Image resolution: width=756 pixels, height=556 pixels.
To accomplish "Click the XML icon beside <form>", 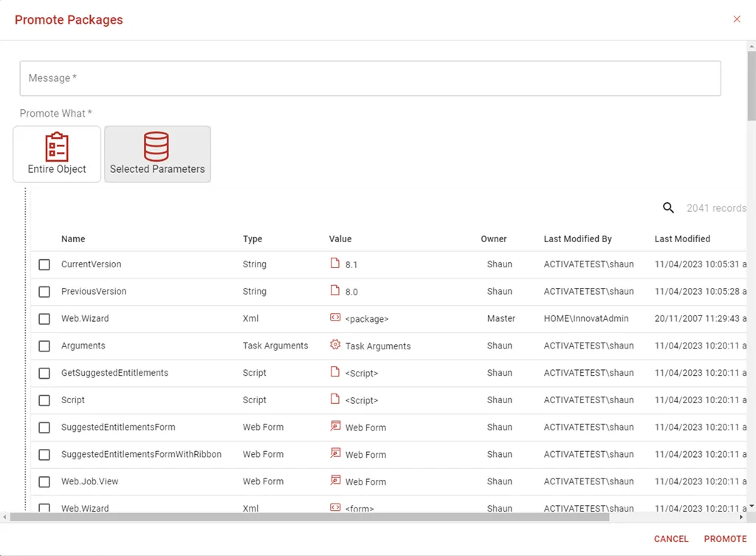I will 334,507.
